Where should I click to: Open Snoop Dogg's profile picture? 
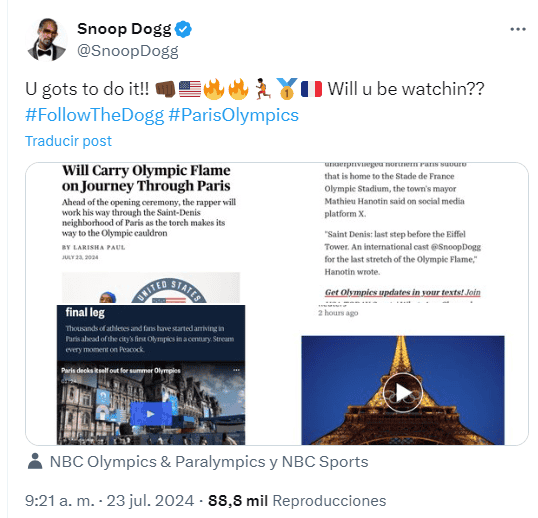[x=47, y=40]
